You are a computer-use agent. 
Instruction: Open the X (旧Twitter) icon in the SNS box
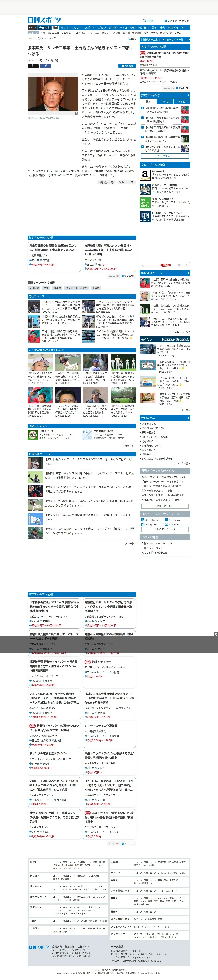pos(143,520)
